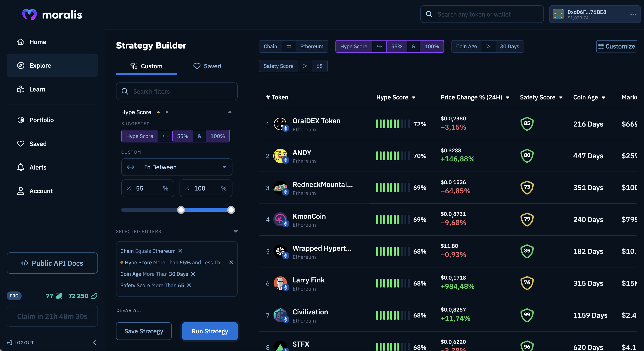Sort by the Coin Age column
Image resolution: width=644 pixels, height=351 pixels.
[589, 97]
